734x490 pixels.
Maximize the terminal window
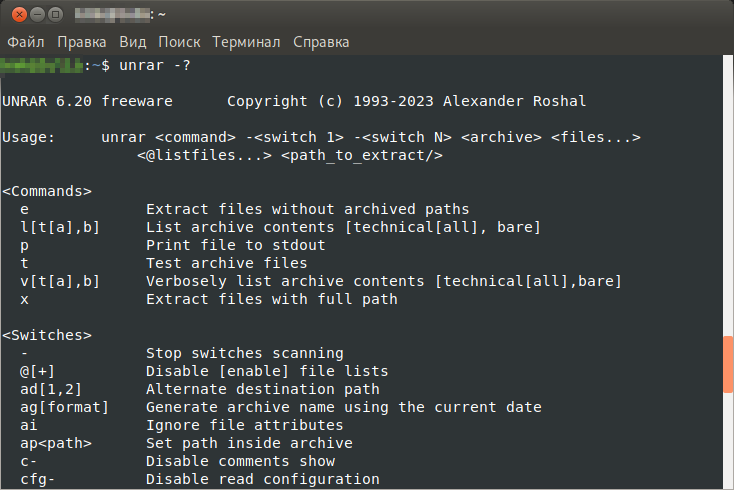55,15
